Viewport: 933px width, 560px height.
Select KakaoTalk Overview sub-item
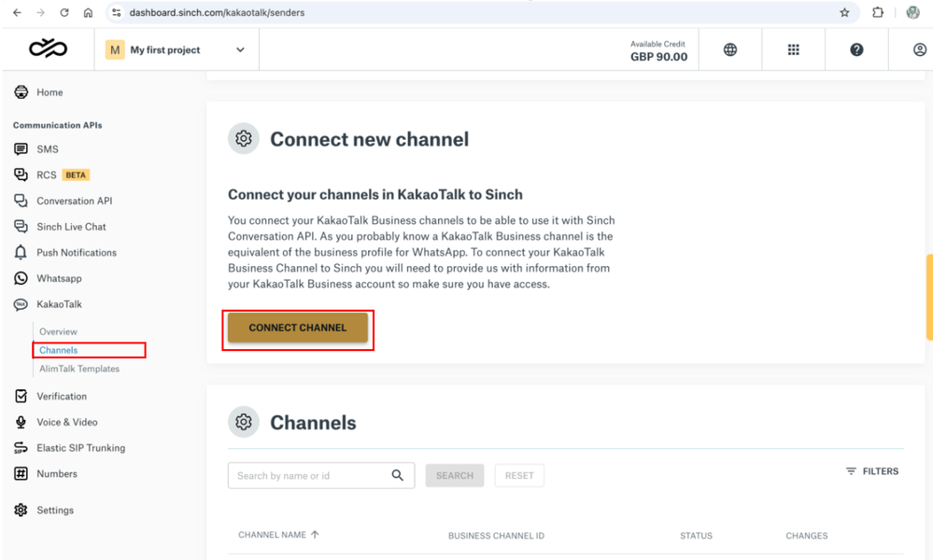(58, 331)
